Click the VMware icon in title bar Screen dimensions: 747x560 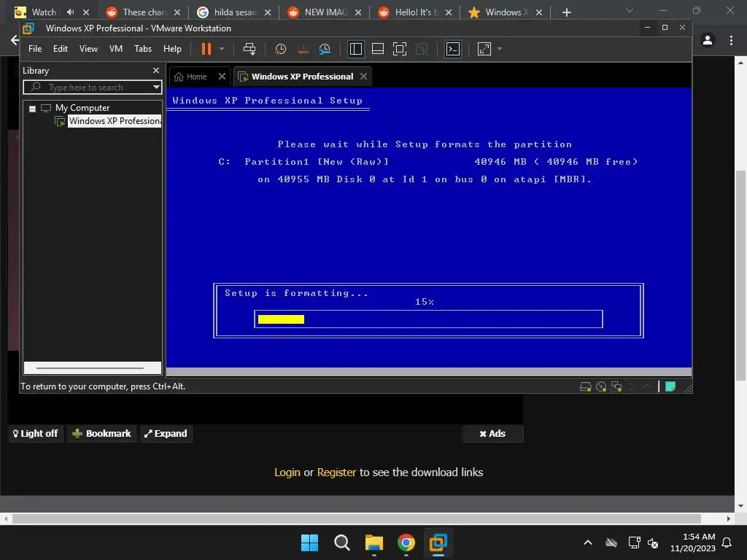pyautogui.click(x=28, y=28)
